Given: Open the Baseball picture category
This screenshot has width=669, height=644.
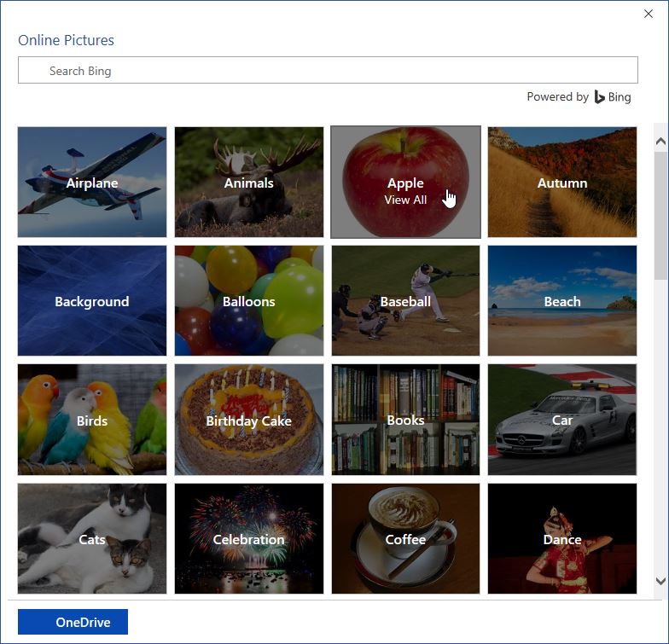Looking at the screenshot, I should [x=406, y=300].
